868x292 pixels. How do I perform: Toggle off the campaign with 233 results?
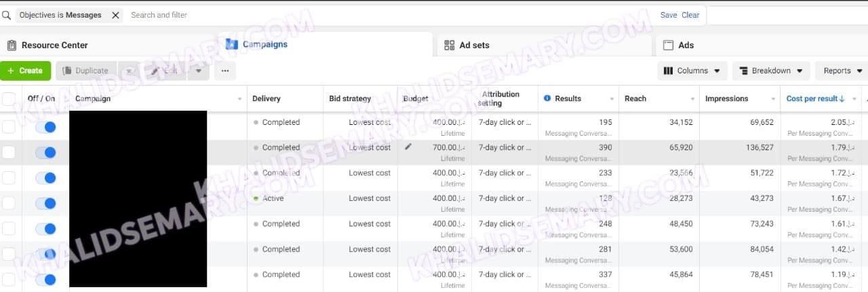click(45, 178)
